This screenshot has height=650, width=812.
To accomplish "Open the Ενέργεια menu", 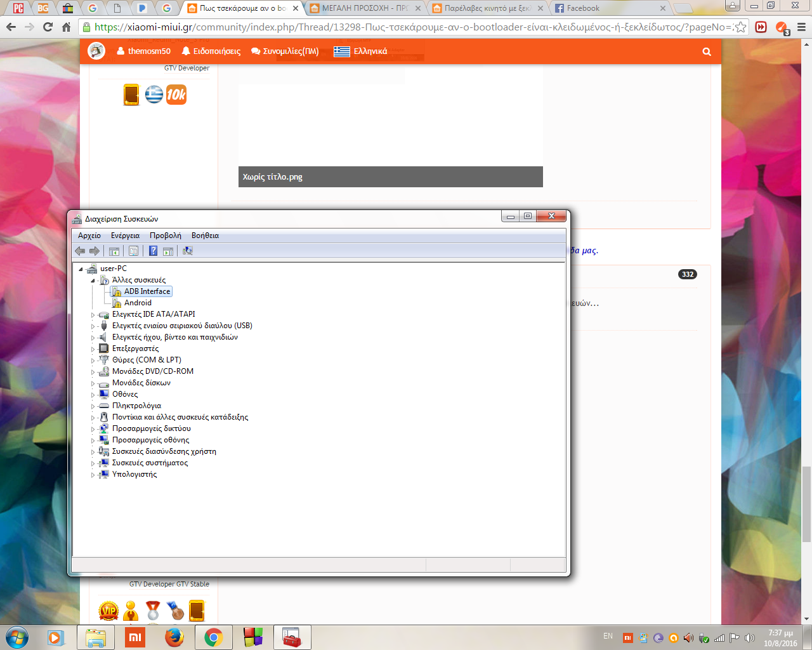I will pyautogui.click(x=125, y=235).
